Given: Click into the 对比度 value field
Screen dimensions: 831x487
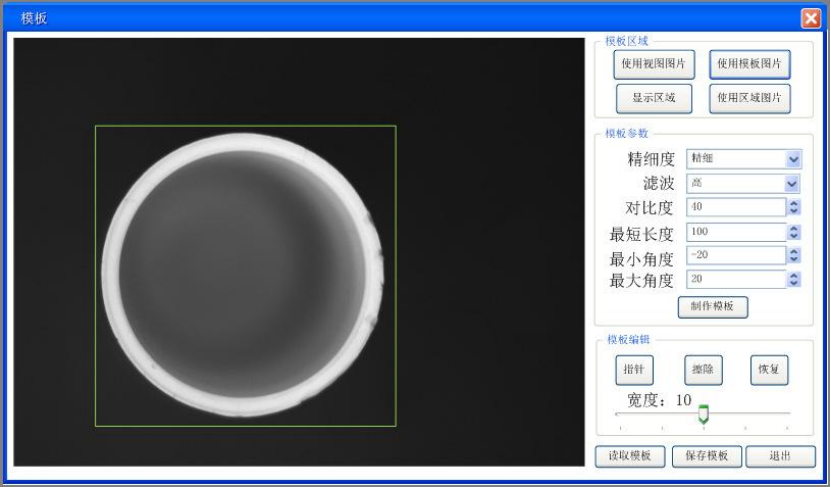Looking at the screenshot, I should click(x=736, y=207).
